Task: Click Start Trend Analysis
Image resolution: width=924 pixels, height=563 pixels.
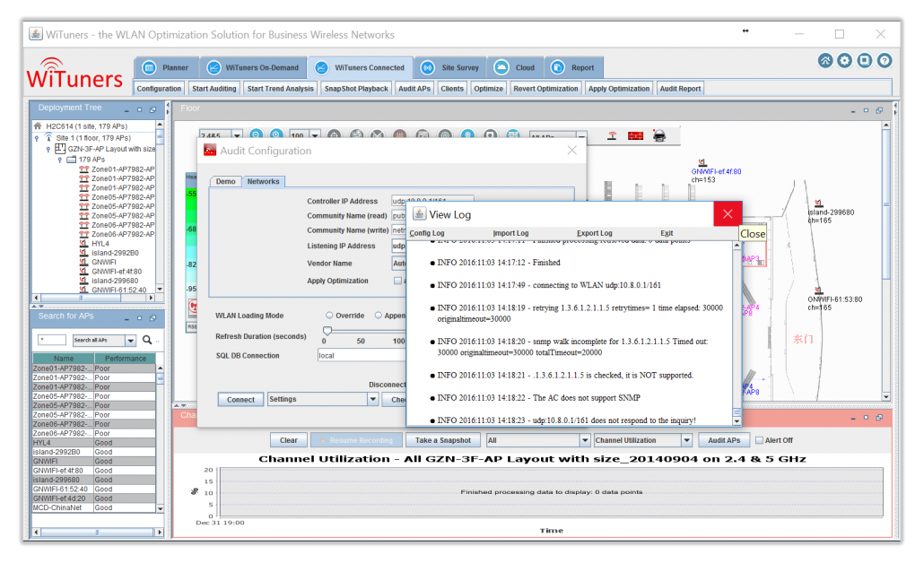Action: [281, 89]
